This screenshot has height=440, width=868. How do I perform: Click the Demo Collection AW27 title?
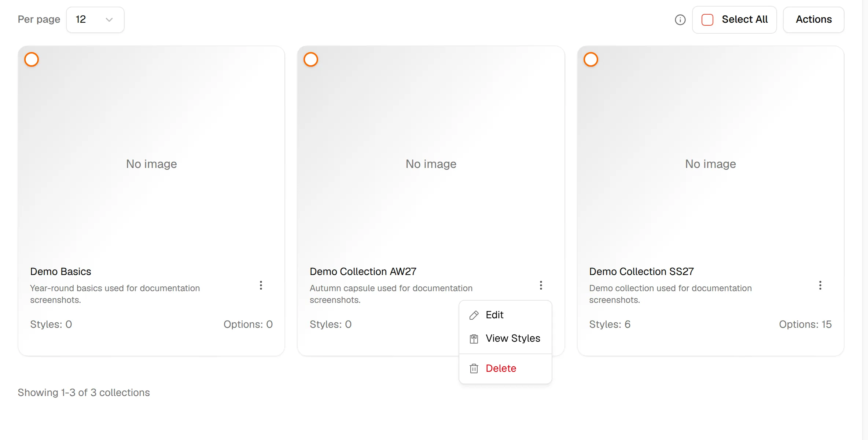coord(363,272)
